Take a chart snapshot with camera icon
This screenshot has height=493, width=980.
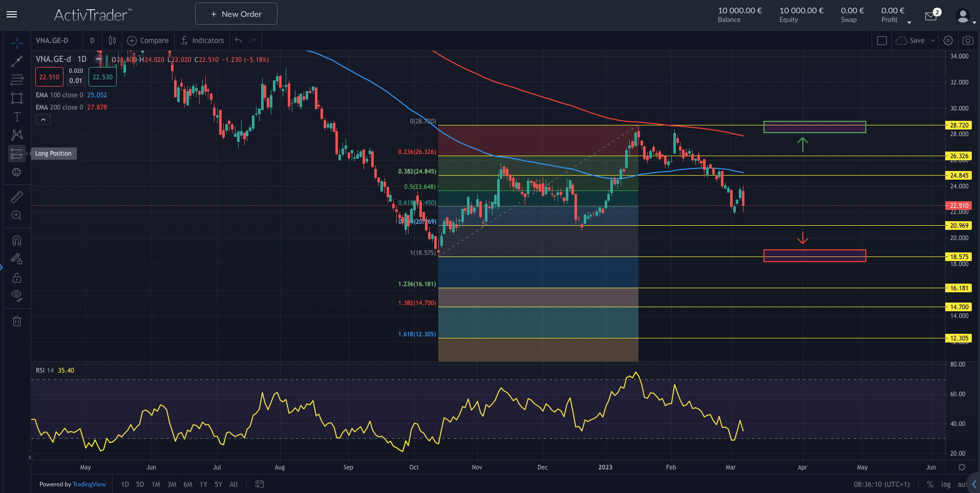pyautogui.click(x=968, y=40)
